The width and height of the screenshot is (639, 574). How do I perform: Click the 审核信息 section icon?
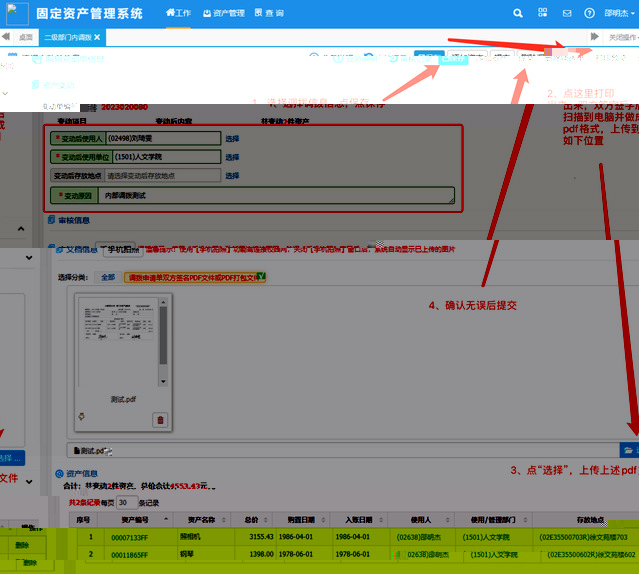pos(51,220)
